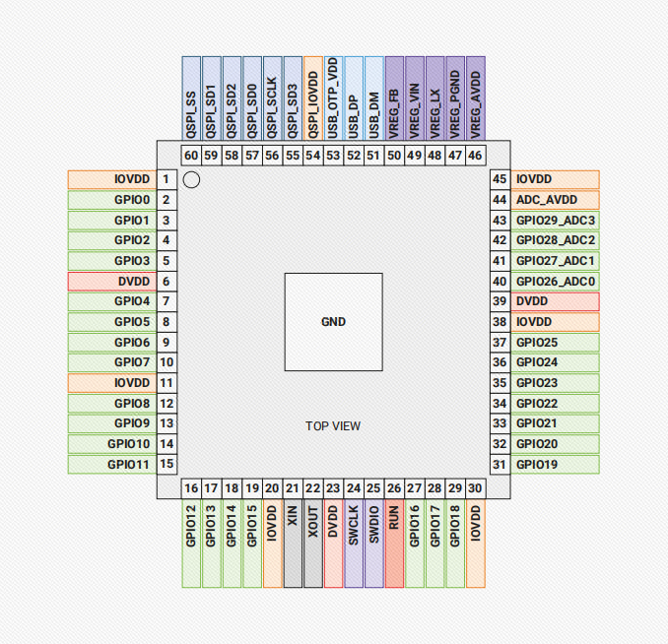Click the IOVDD label at pin 45
This screenshot has width=668, height=644.
(x=555, y=180)
